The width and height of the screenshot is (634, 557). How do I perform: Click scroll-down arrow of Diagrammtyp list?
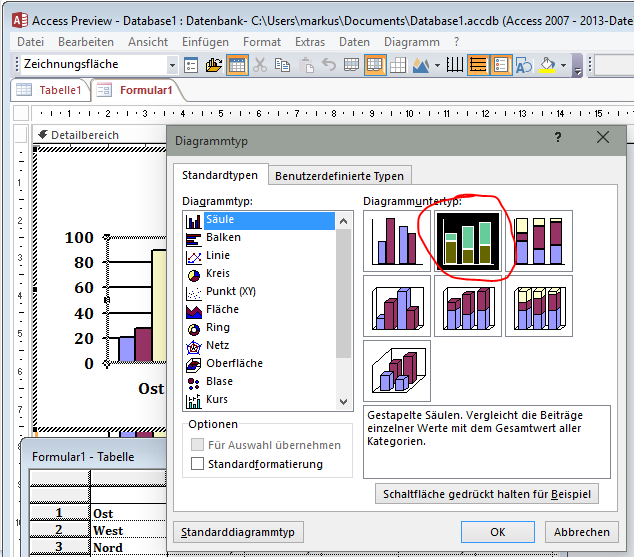[x=344, y=401]
